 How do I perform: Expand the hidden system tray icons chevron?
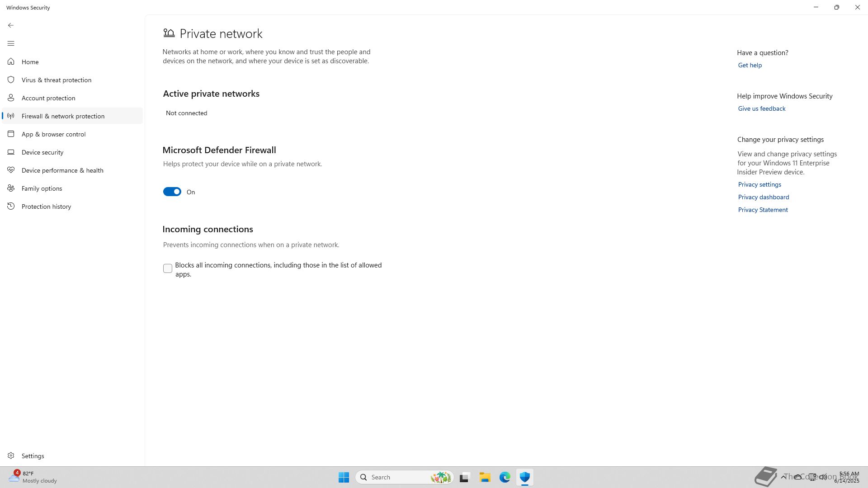(x=783, y=477)
